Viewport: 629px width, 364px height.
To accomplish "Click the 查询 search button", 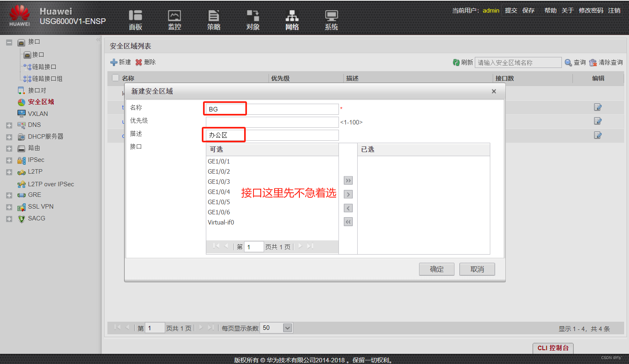I will (575, 62).
